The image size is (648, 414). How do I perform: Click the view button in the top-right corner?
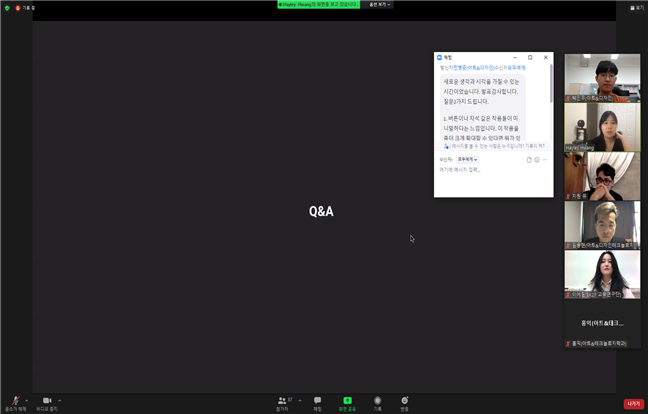[x=635, y=7]
